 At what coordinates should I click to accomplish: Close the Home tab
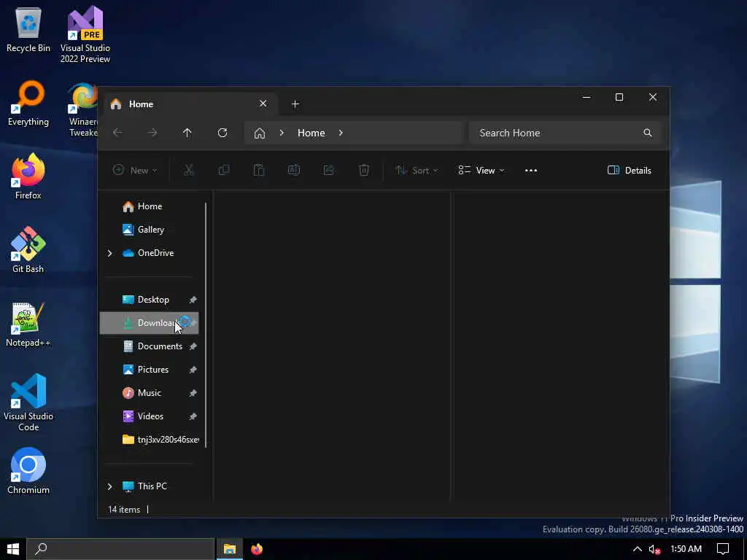click(x=263, y=104)
